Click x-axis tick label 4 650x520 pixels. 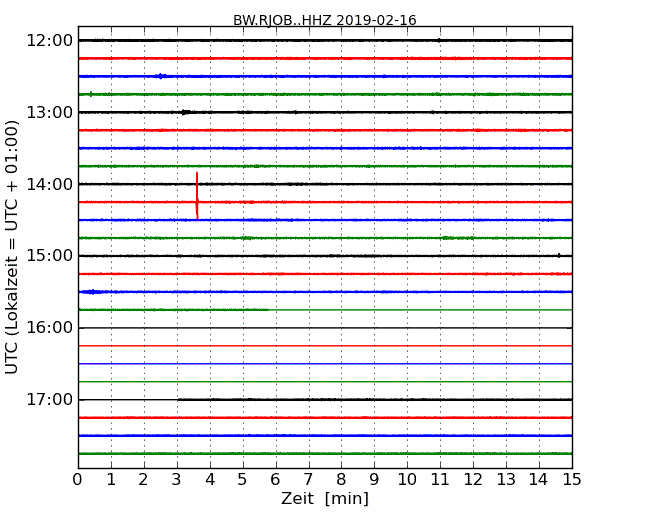coord(210,480)
